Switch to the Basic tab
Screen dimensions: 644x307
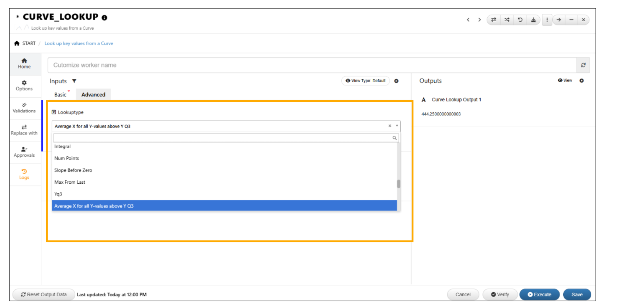(60, 95)
